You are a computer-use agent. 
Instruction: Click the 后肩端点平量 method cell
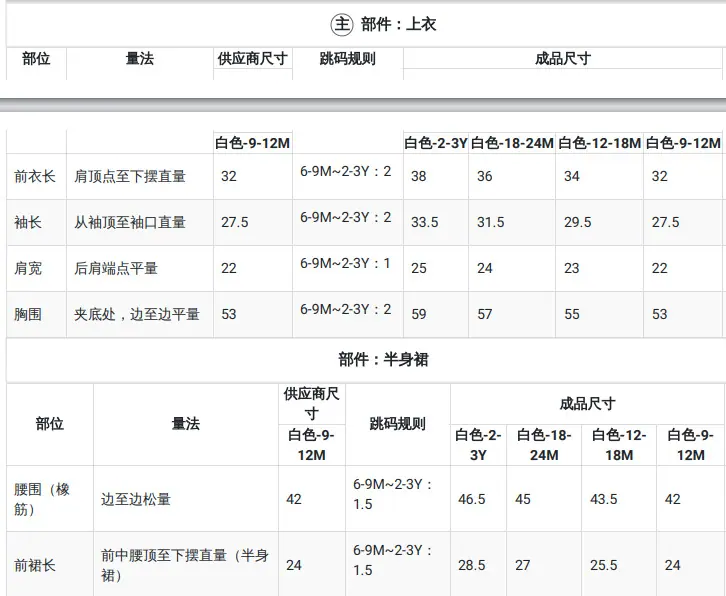[x=116, y=268]
